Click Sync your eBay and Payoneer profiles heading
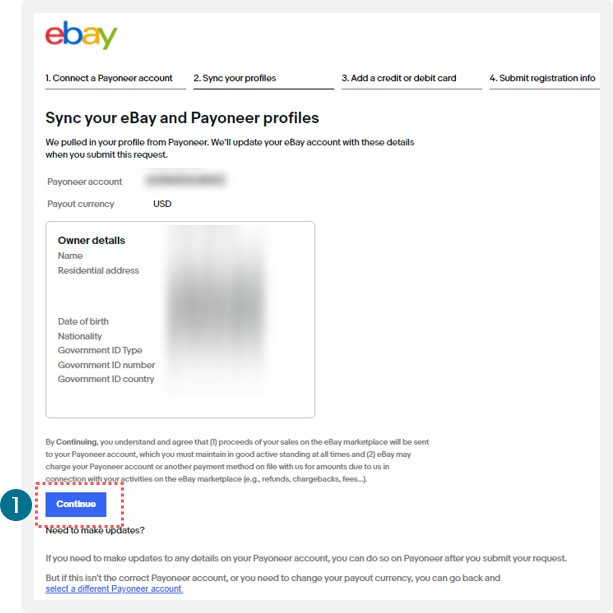Image resolution: width=613 pixels, height=613 pixels. click(182, 118)
